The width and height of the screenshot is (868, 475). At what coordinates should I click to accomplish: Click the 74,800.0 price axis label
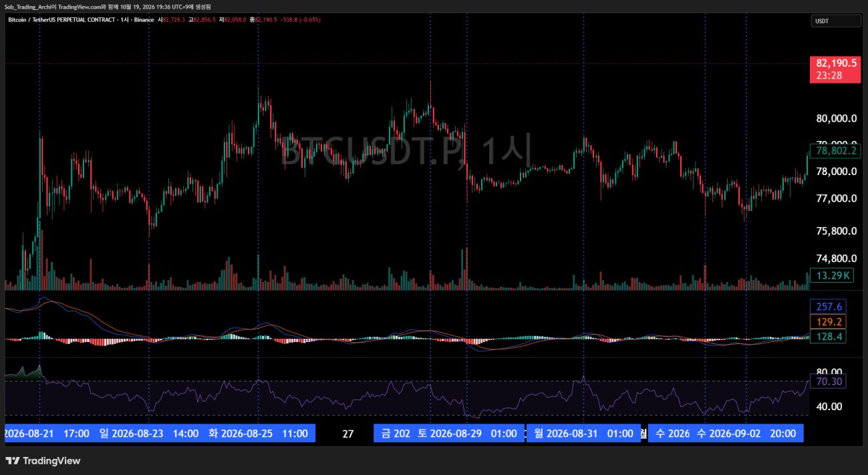[837, 259]
